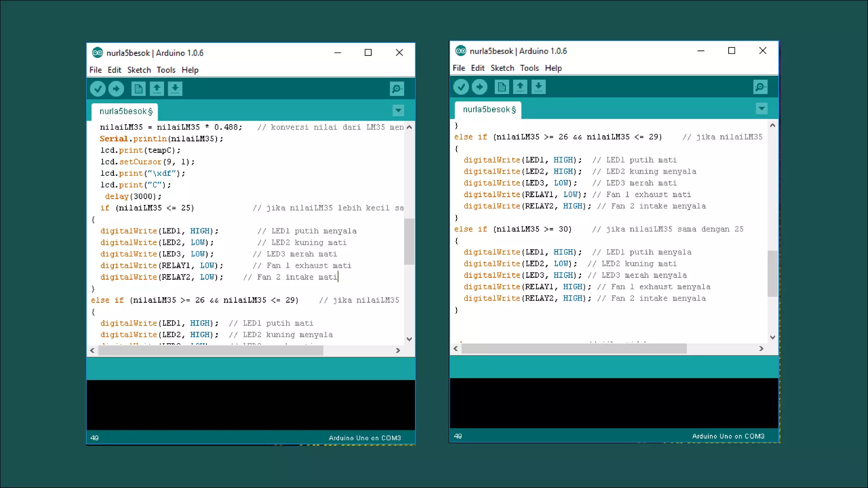The image size is (868, 488).
Task: Click vertical scrollbar thumb in right editor
Action: click(772, 273)
